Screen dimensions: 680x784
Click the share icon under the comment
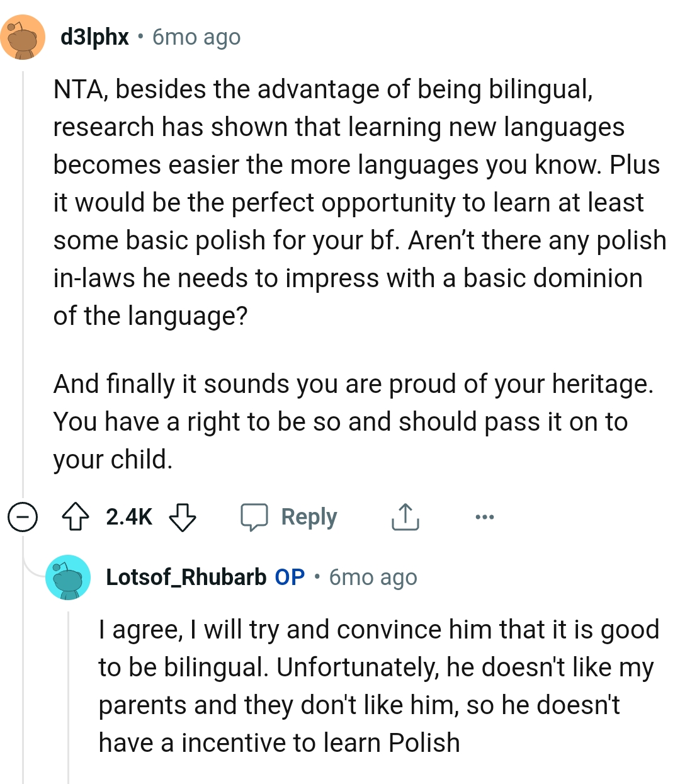(x=405, y=517)
